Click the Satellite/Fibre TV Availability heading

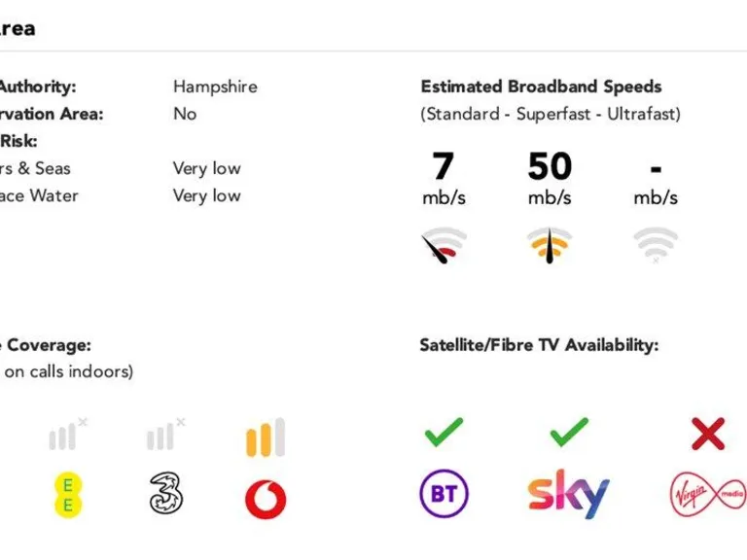(539, 345)
